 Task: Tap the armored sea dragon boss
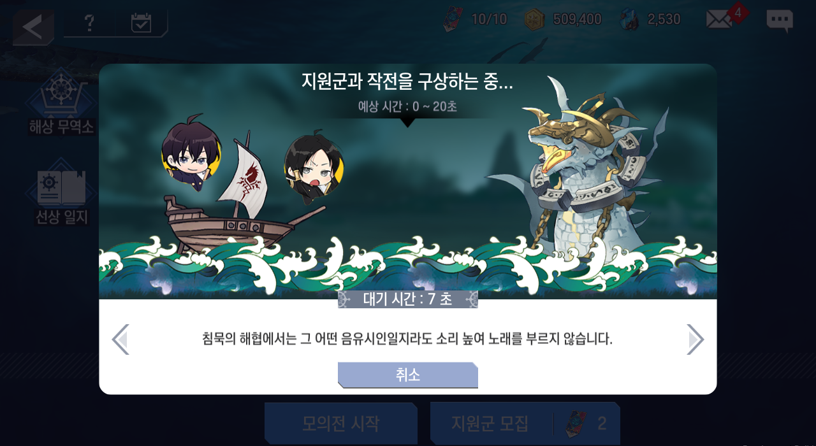coord(588,172)
